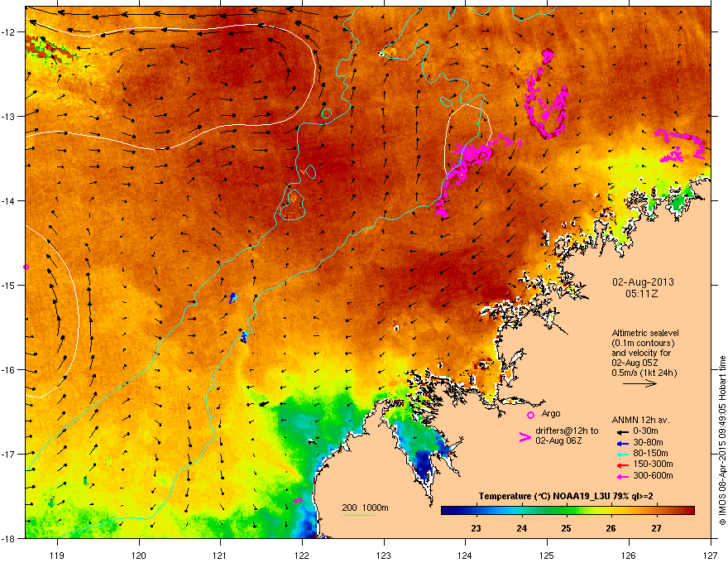Click the Temperature NOAA19_L3U colorbar title
This screenshot has height=563, width=728.
566,496
